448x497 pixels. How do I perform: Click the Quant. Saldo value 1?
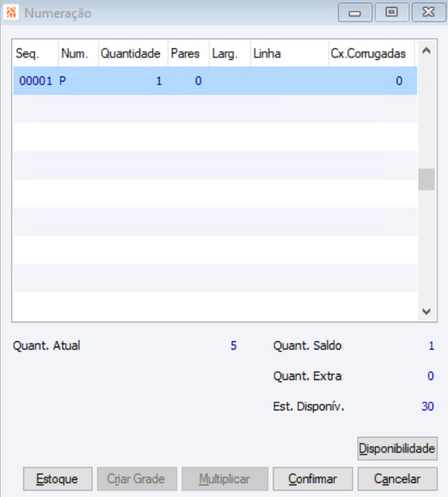431,345
